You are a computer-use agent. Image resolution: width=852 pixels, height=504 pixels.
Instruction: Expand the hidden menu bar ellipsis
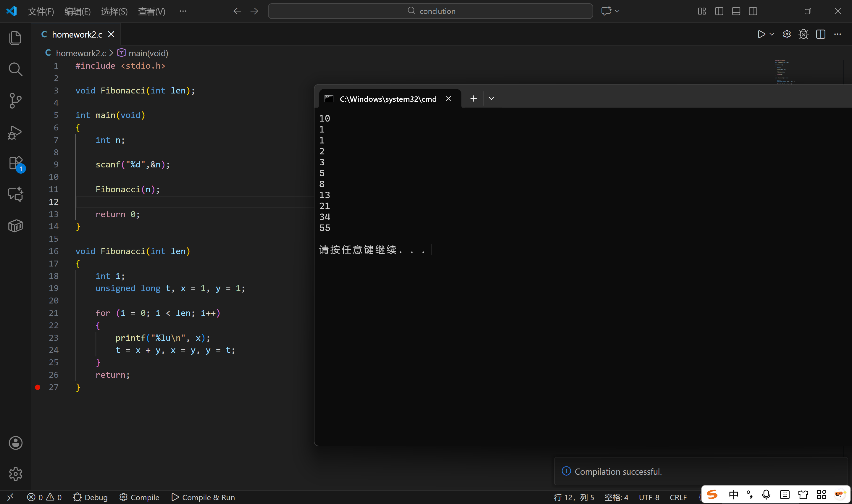[183, 11]
